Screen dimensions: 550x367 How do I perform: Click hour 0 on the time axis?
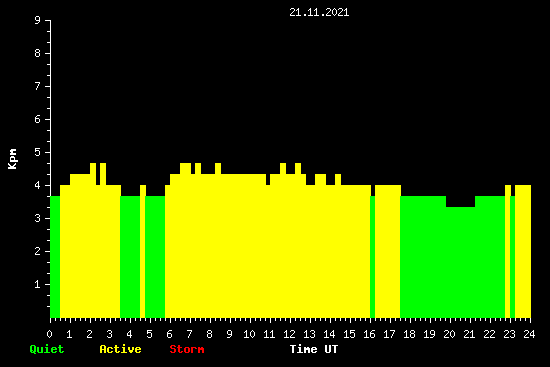point(49,334)
